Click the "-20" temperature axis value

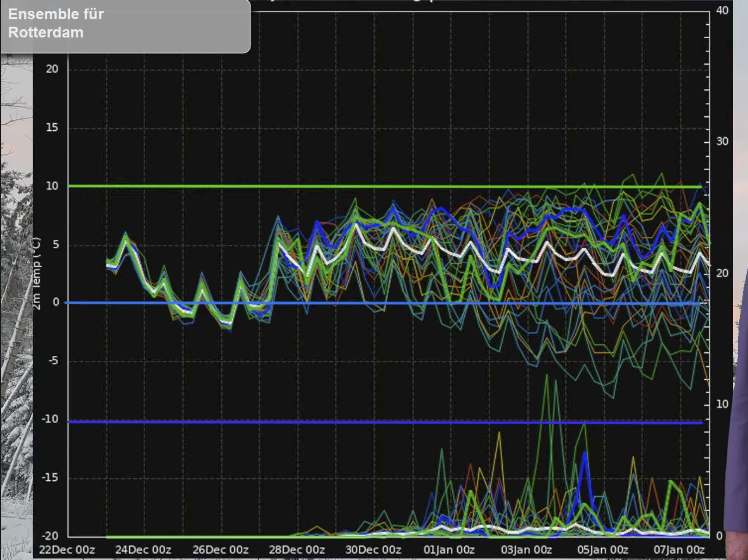click(x=50, y=536)
